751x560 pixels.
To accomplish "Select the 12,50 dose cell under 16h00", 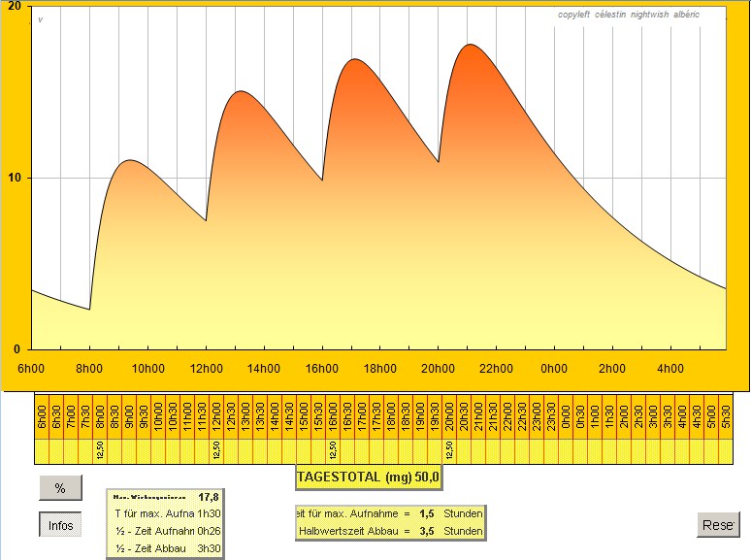I will pyautogui.click(x=333, y=451).
